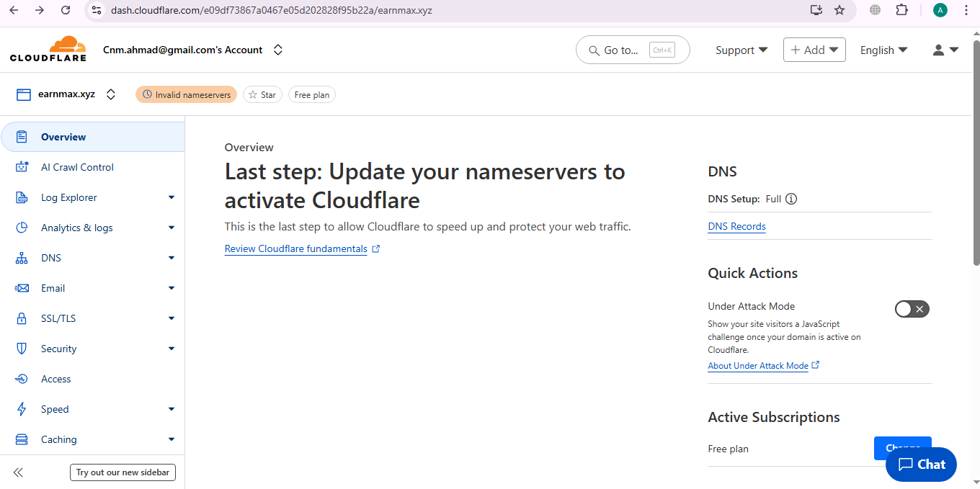Star the earnmax.xyz domain
The image size is (980, 489).
point(262,94)
